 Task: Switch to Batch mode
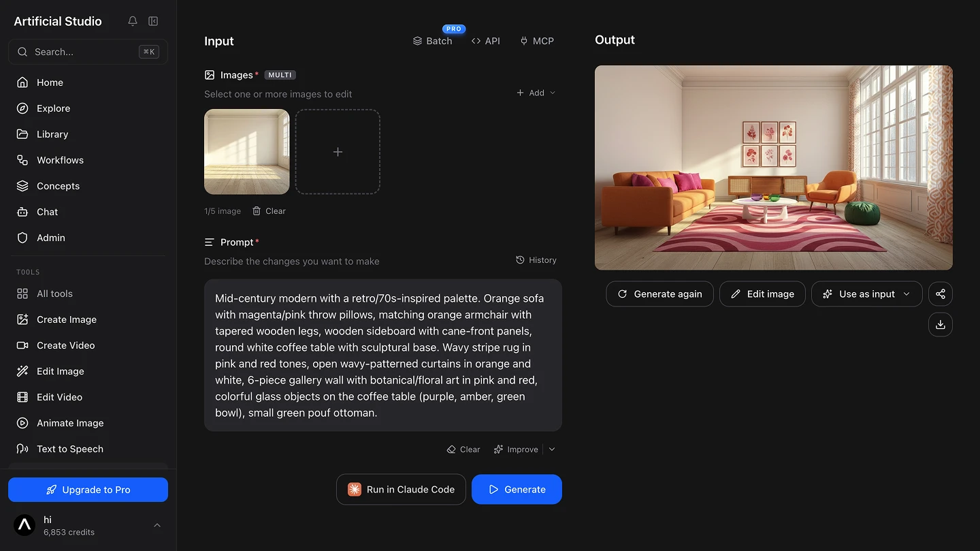click(x=432, y=41)
